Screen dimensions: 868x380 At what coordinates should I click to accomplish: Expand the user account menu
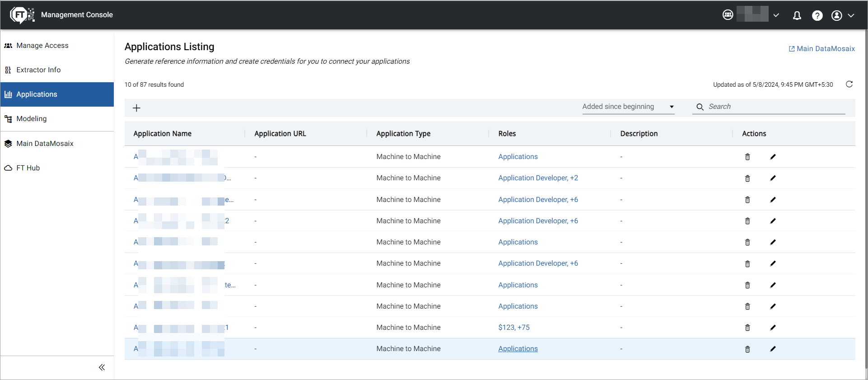coord(843,16)
